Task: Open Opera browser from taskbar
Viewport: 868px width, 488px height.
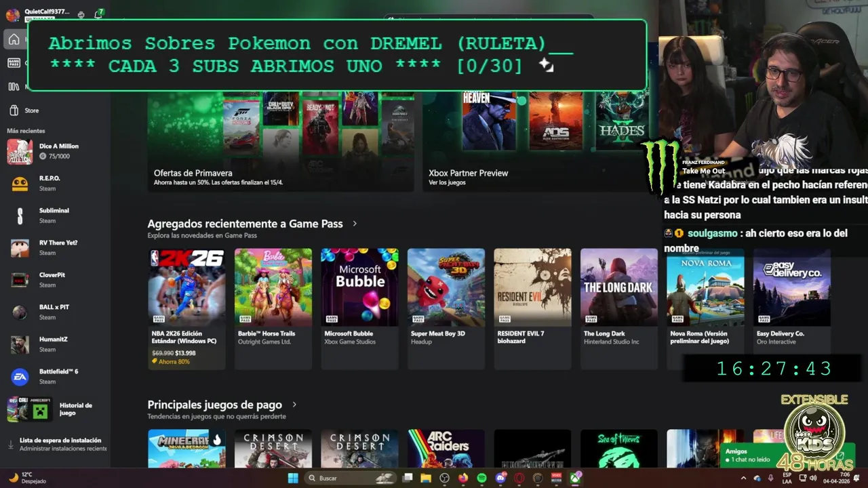Action: 519,478
